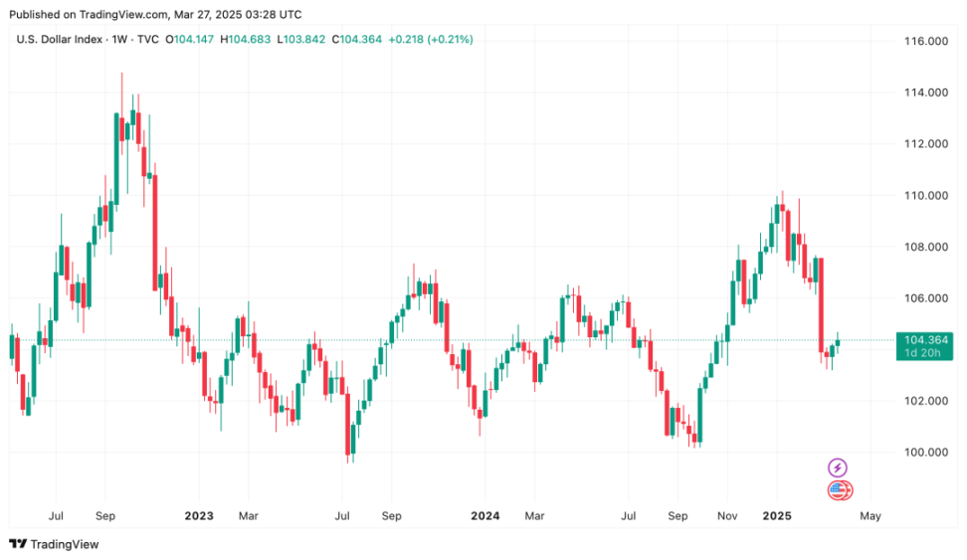The image size is (967, 560).
Task: Click the 1W timeframe indicator in title
Action: coord(119,40)
